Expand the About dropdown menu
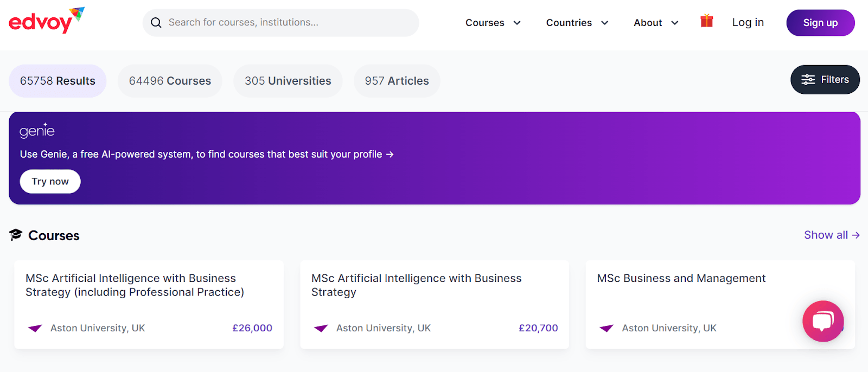The image size is (868, 372). click(656, 23)
